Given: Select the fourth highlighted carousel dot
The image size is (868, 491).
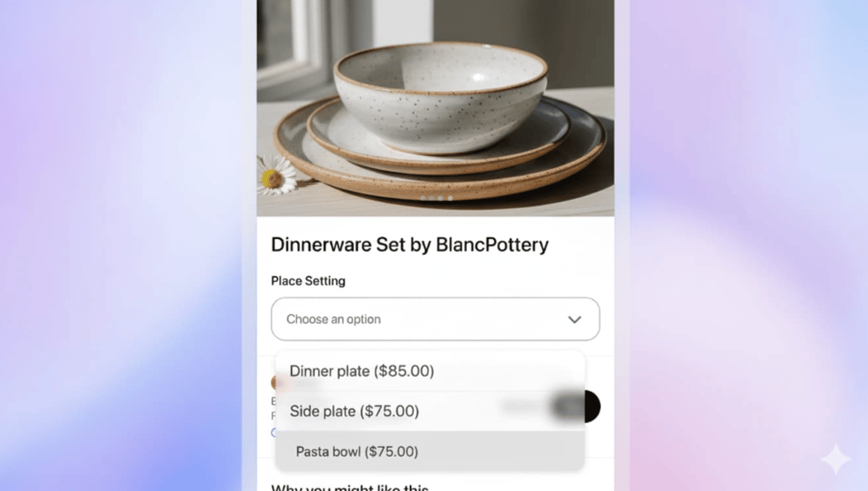Looking at the screenshot, I should [450, 198].
